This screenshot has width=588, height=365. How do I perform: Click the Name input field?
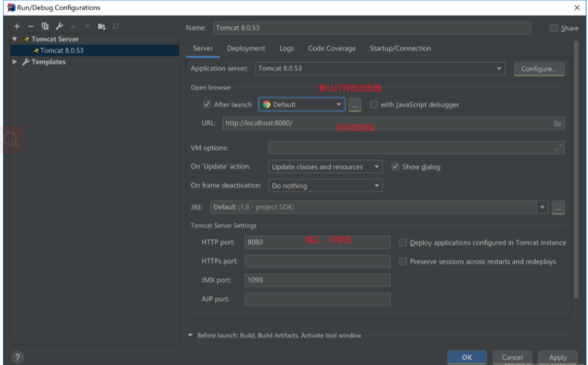tap(372, 28)
